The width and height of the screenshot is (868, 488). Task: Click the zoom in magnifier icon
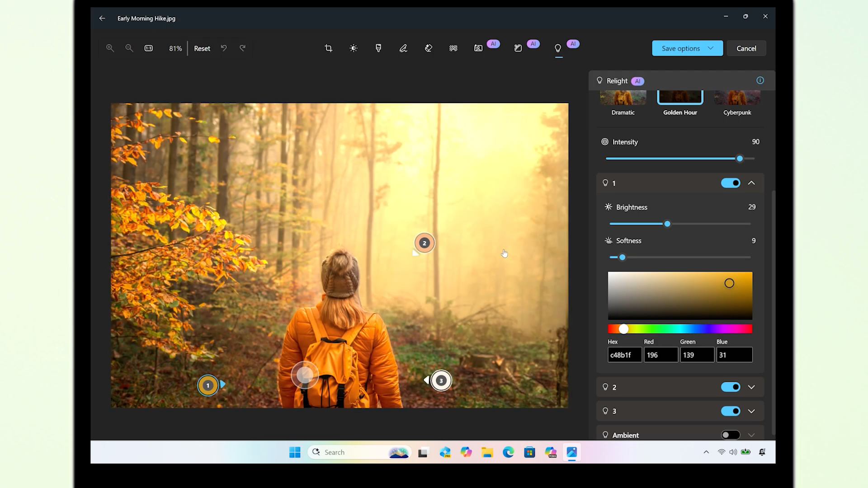coord(110,48)
